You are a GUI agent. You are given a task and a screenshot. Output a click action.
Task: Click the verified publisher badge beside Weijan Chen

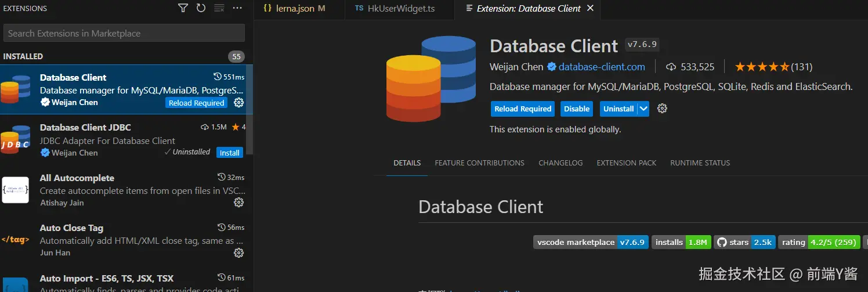551,67
